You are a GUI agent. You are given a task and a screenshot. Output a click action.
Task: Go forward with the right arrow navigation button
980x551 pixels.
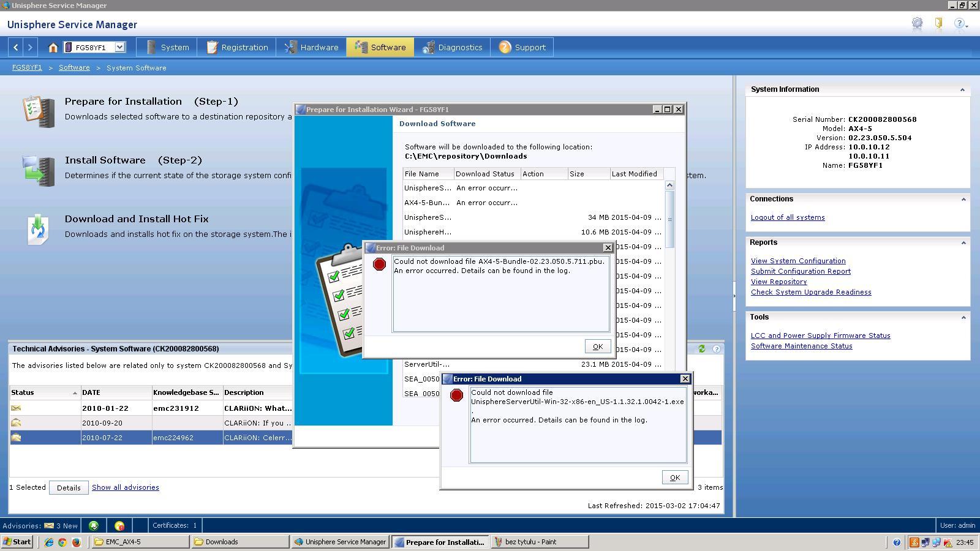(30, 47)
